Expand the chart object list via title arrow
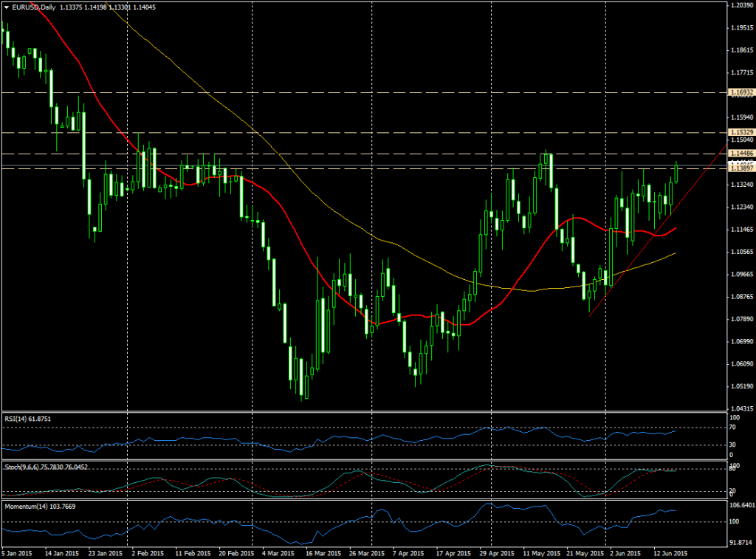The height and width of the screenshot is (559, 756). tap(7, 6)
